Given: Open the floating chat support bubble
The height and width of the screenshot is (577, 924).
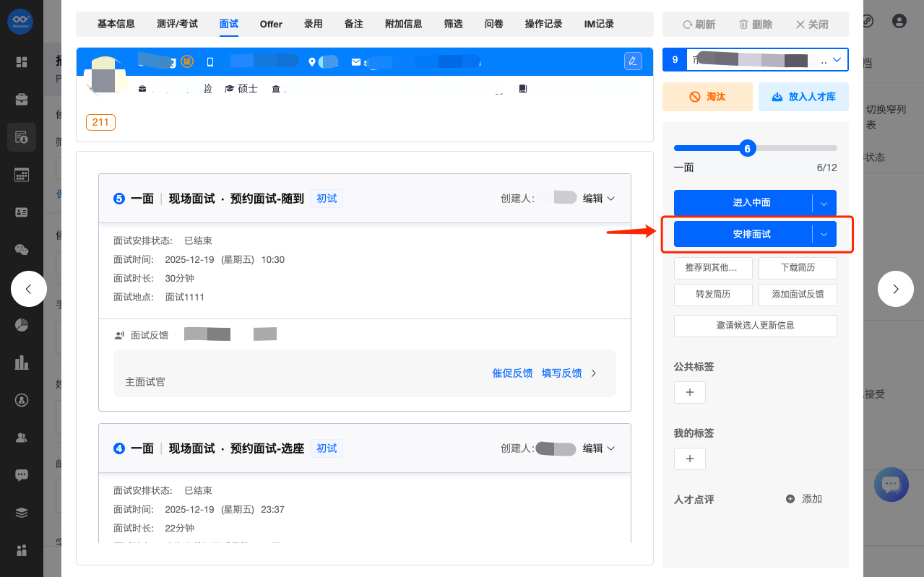Looking at the screenshot, I should [891, 485].
